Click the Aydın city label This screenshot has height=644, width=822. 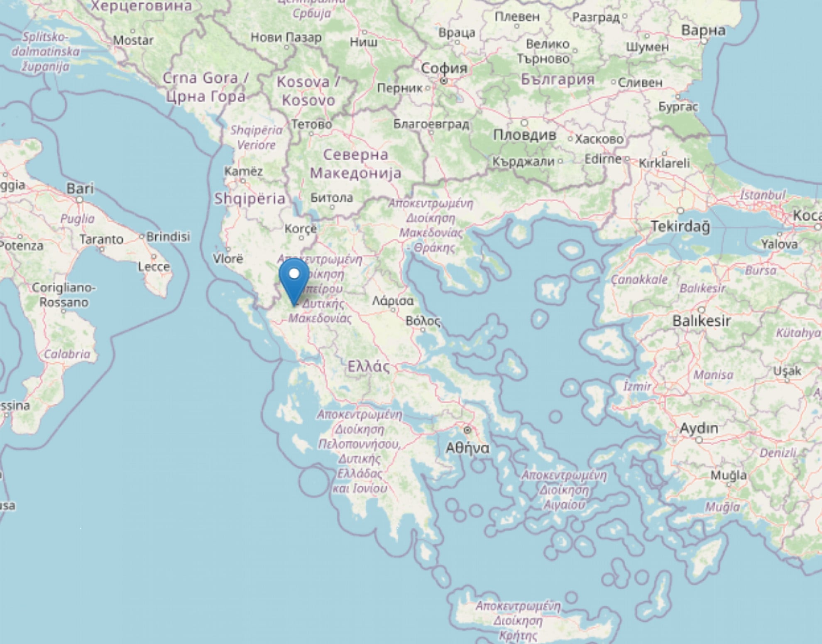pos(699,428)
